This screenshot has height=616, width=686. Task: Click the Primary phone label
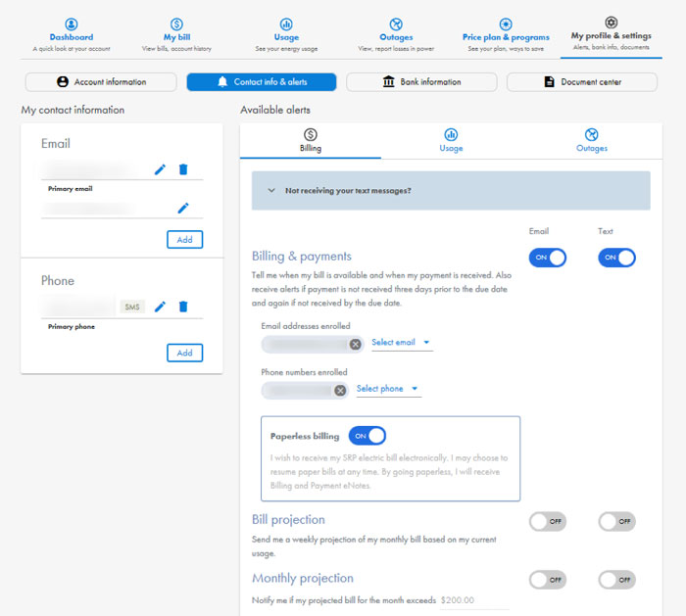coord(72,326)
